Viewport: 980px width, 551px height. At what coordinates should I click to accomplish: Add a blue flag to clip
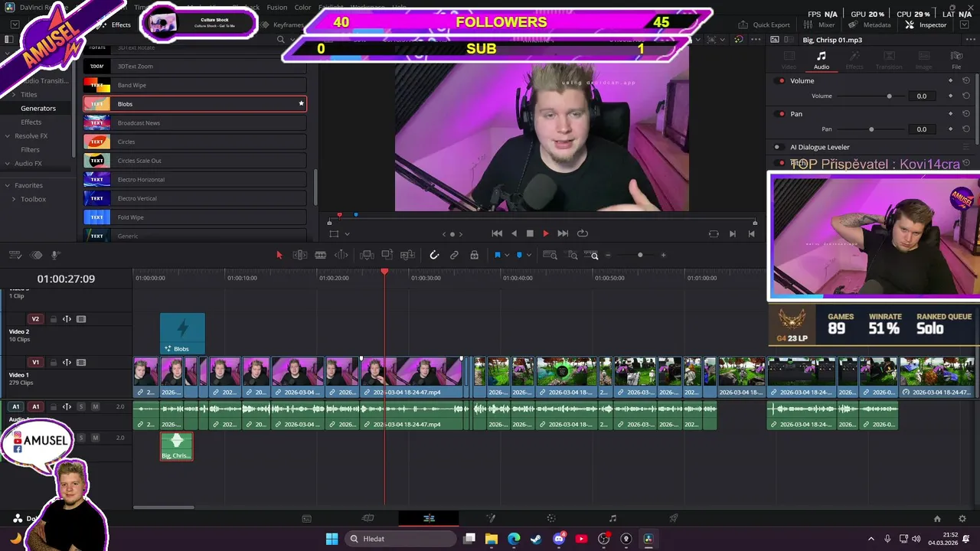click(497, 255)
